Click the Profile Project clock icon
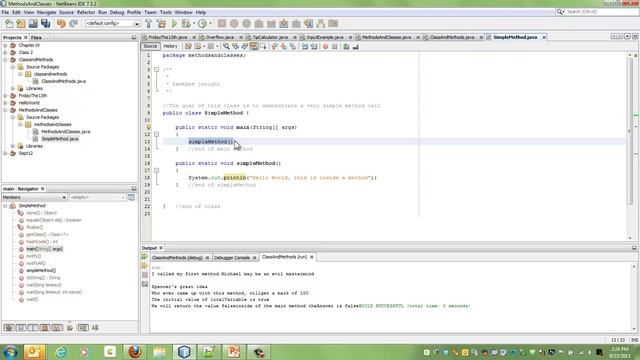 click(202, 24)
